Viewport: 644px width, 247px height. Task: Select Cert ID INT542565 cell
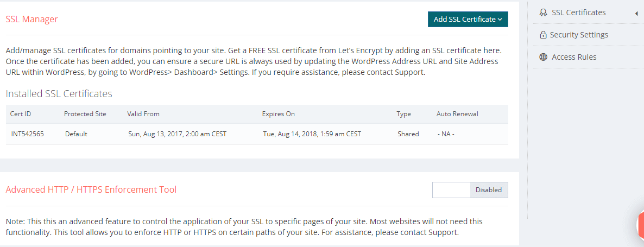[27, 134]
